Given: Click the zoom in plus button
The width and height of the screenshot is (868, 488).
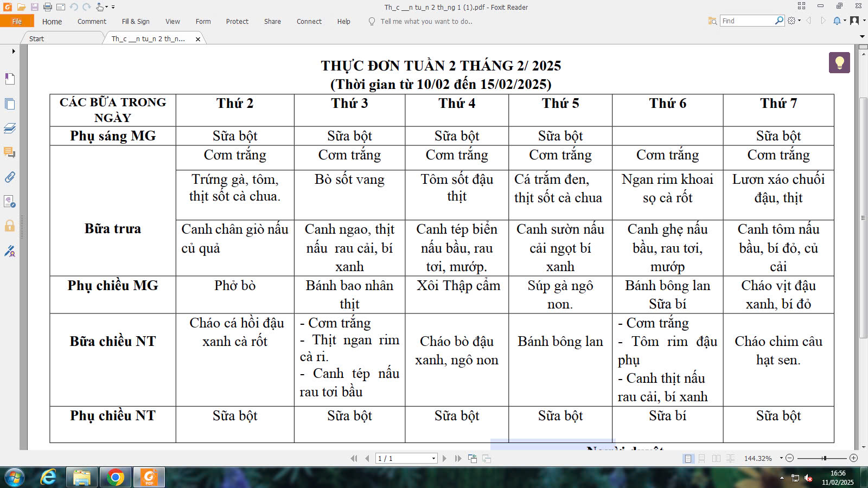Looking at the screenshot, I should pyautogui.click(x=853, y=458).
